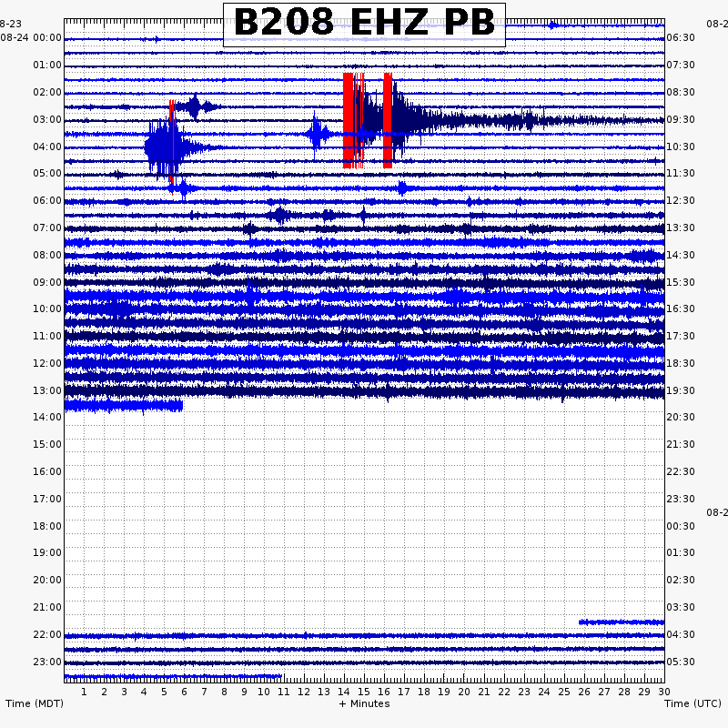Click the 02:30 UTC time label
This screenshot has height=728, width=728.
[x=681, y=580]
